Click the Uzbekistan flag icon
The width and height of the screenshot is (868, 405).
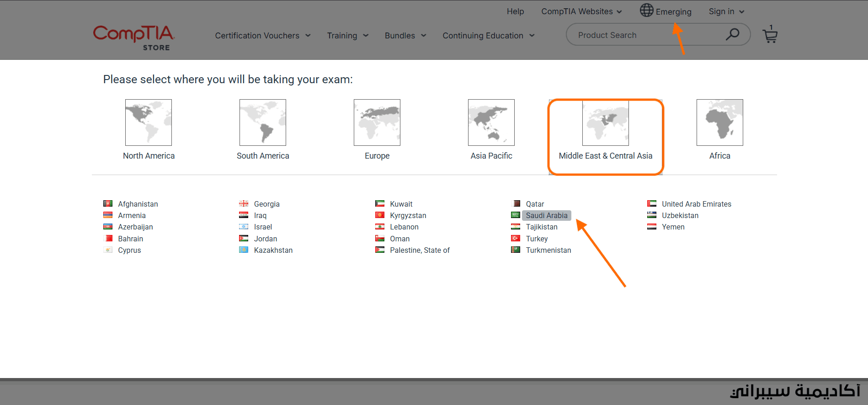(x=652, y=215)
